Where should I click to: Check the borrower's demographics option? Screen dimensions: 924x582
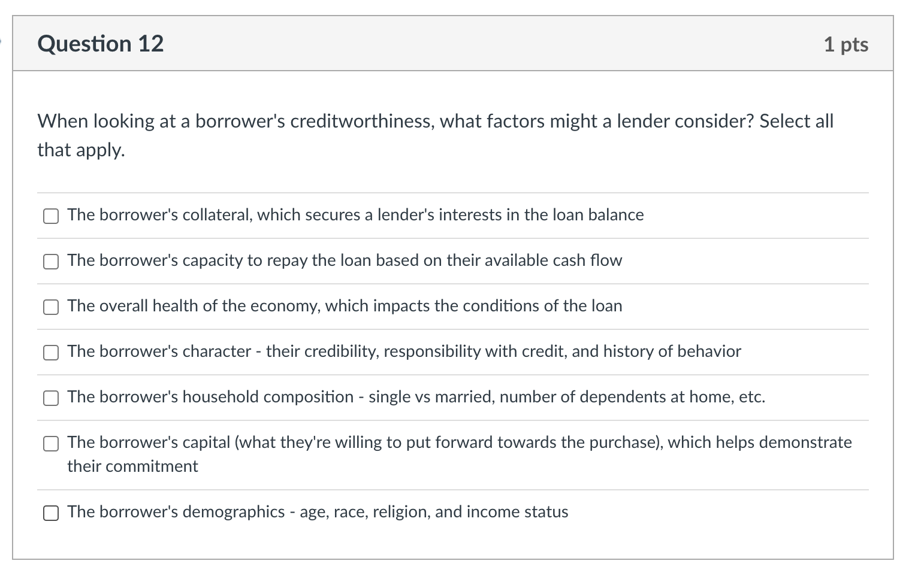tap(51, 513)
